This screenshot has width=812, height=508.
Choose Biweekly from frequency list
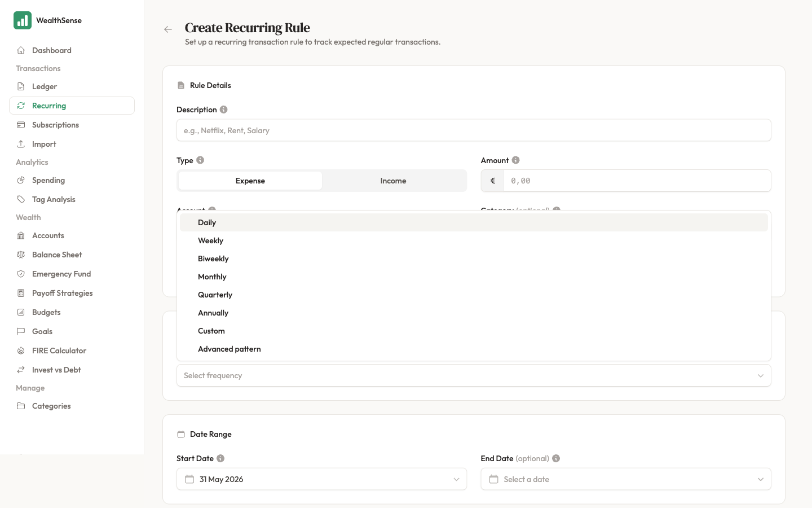tap(474, 259)
